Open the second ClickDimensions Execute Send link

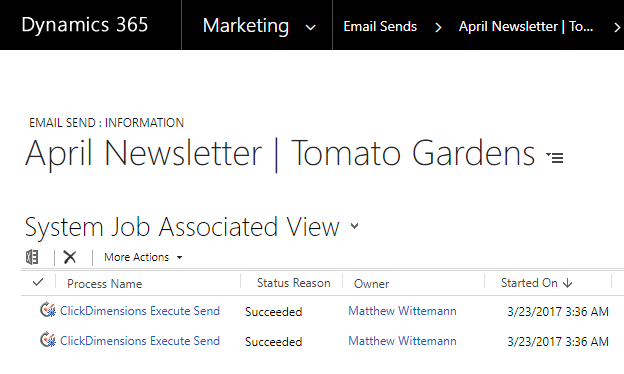[140, 341]
